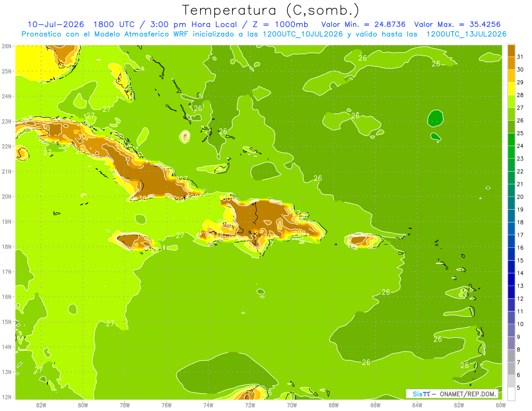Click the latitude axis label 22N
532x411 pixels.
coord(6,146)
